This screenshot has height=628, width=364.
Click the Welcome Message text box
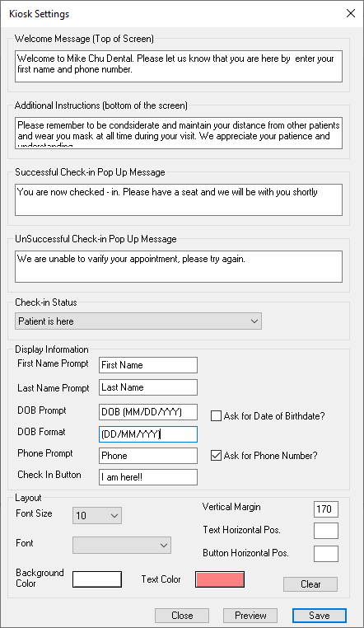[179, 66]
